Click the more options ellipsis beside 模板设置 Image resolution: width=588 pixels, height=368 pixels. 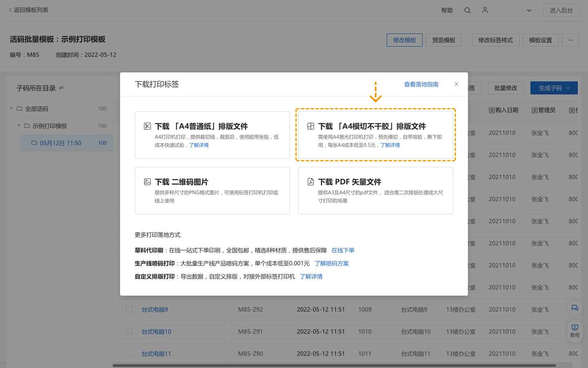pyautogui.click(x=570, y=40)
